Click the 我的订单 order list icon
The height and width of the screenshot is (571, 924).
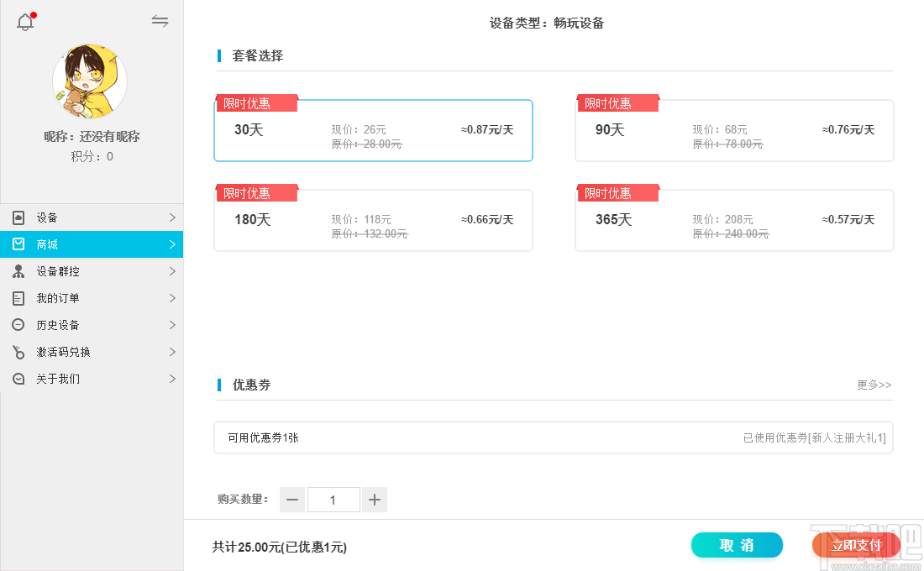pyautogui.click(x=18, y=298)
